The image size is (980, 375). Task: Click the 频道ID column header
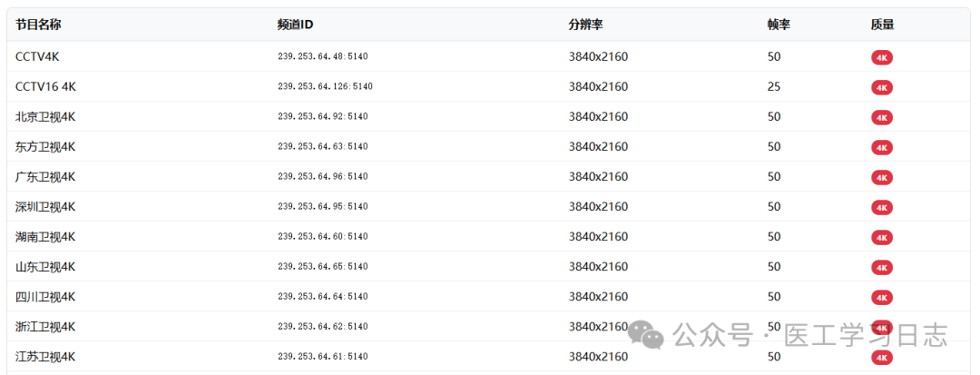pos(295,25)
